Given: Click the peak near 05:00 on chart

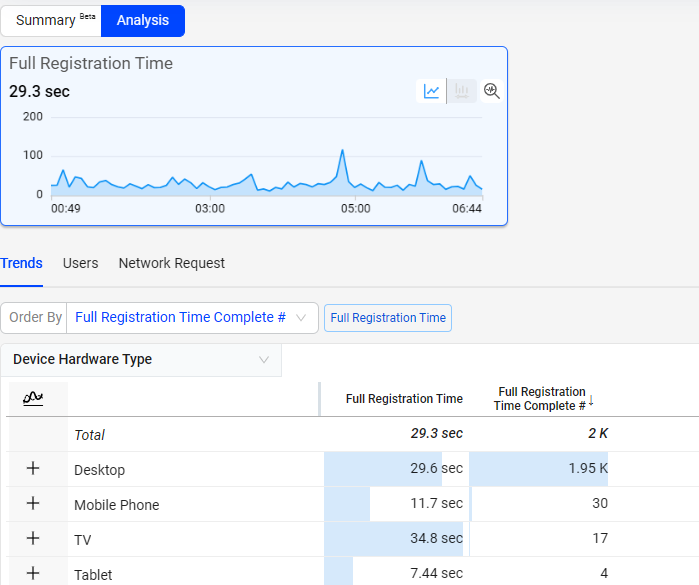Looking at the screenshot, I should [x=342, y=151].
